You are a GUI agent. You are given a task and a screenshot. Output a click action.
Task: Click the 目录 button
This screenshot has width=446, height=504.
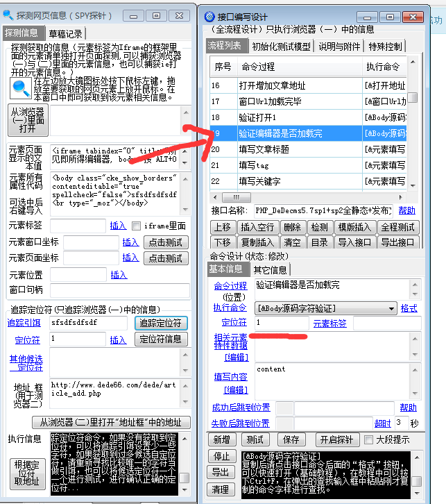point(320,242)
